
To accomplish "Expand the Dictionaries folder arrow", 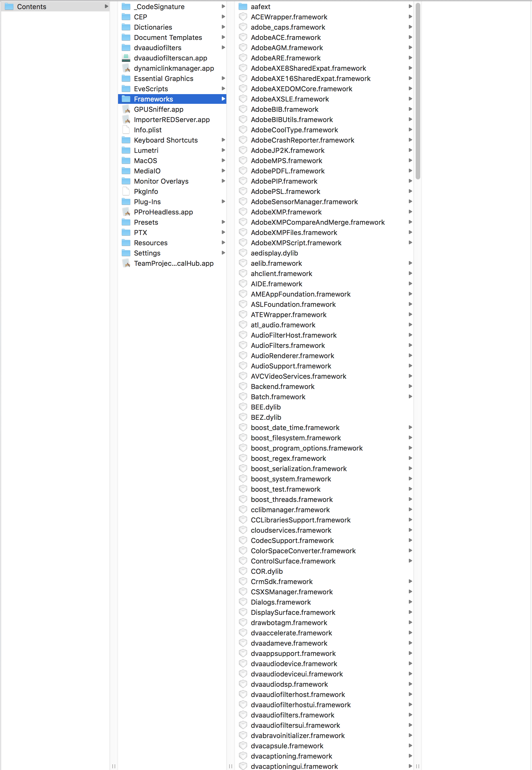I will pos(223,27).
